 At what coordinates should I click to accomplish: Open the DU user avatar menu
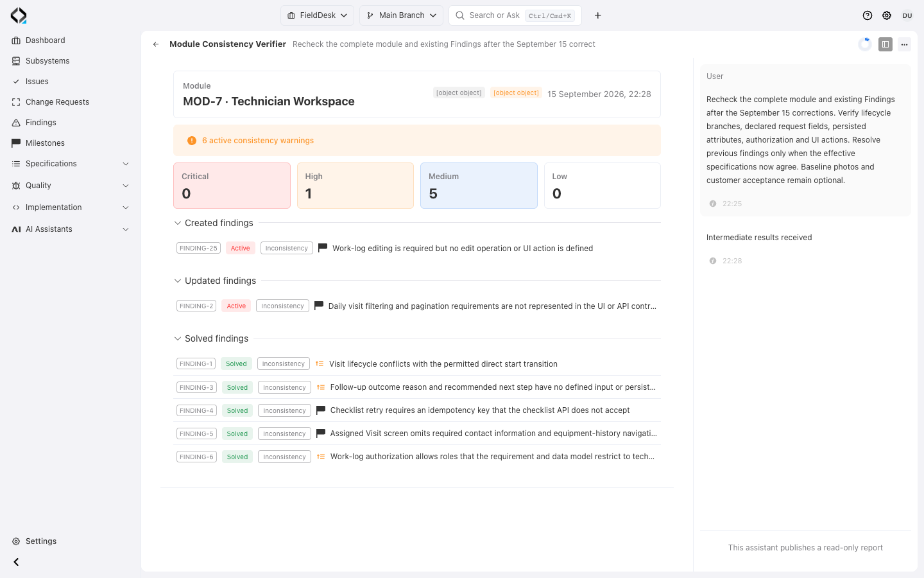click(x=907, y=15)
